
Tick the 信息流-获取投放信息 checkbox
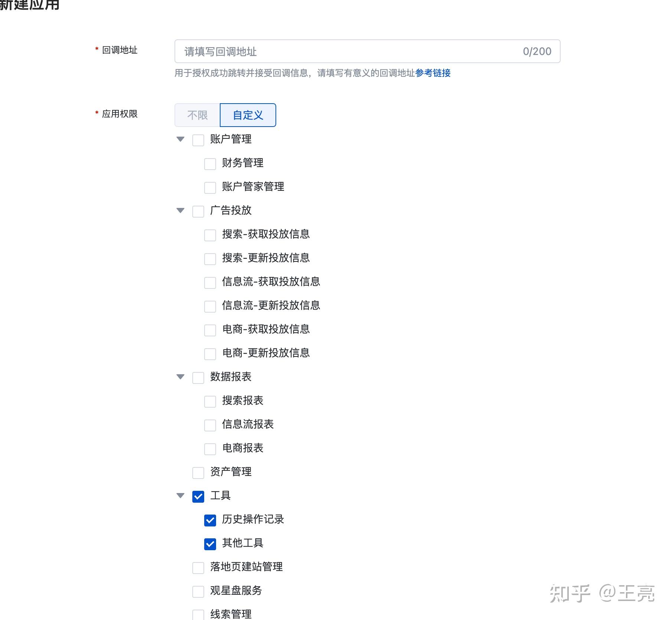(210, 283)
